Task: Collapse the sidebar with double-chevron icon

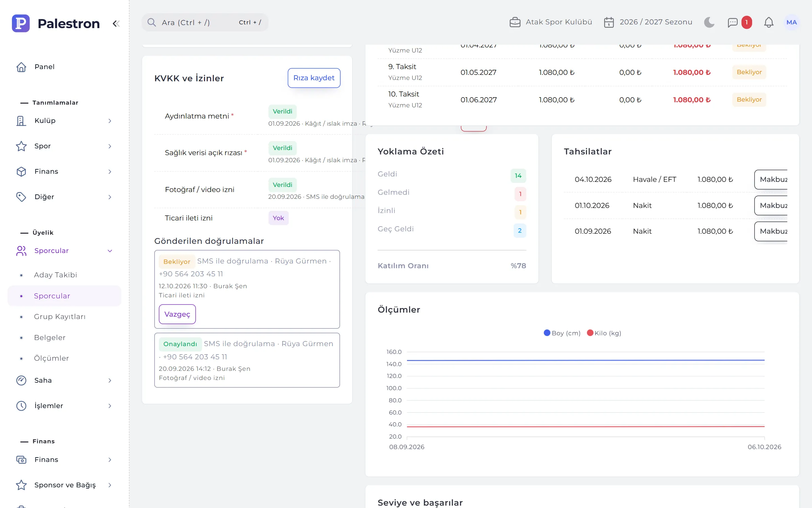Action: click(116, 24)
